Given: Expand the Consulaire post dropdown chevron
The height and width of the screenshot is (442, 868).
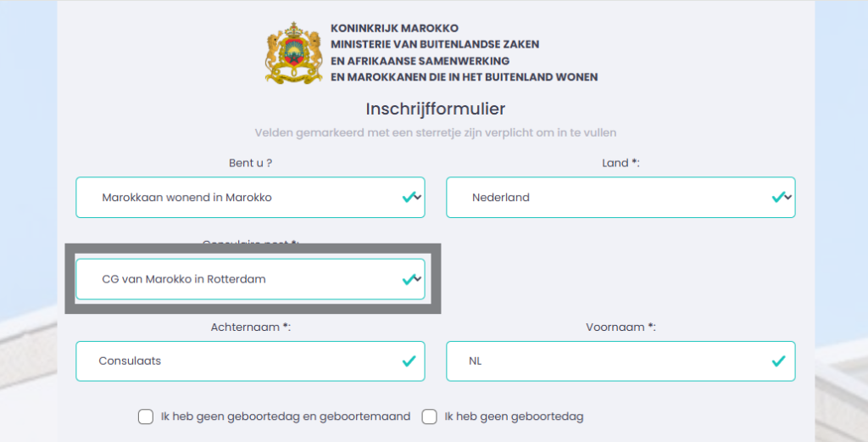Looking at the screenshot, I should click(418, 279).
